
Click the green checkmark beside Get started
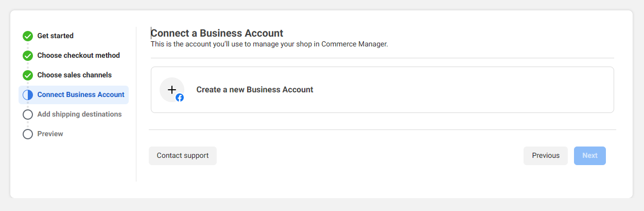pos(28,36)
